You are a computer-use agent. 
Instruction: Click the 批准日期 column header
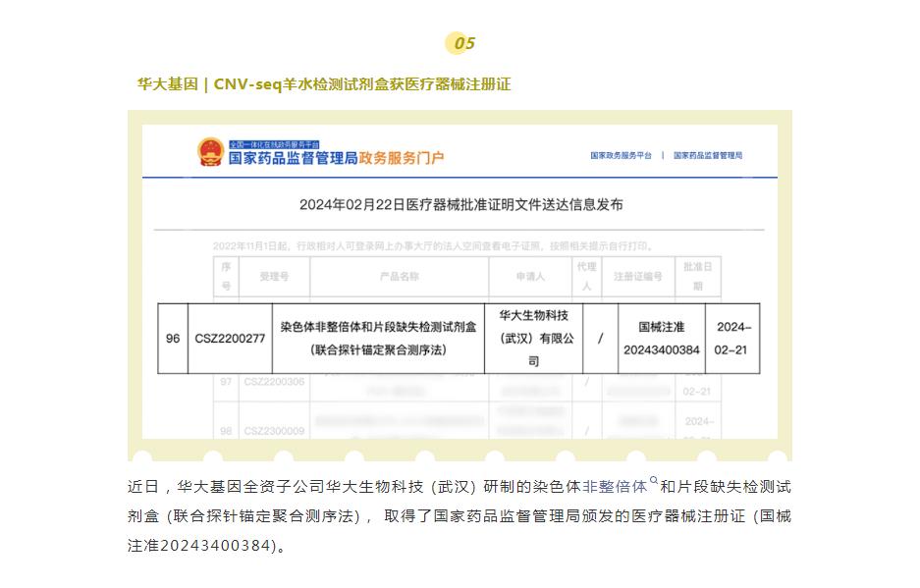[698, 277]
